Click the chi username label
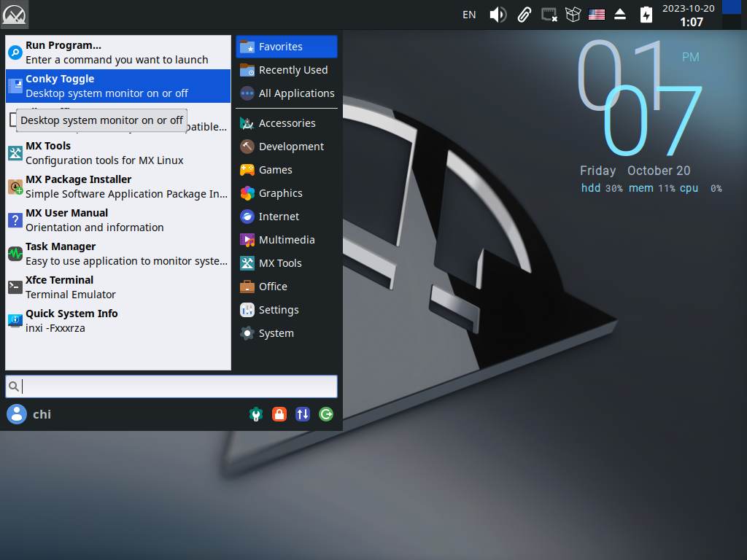 42,414
